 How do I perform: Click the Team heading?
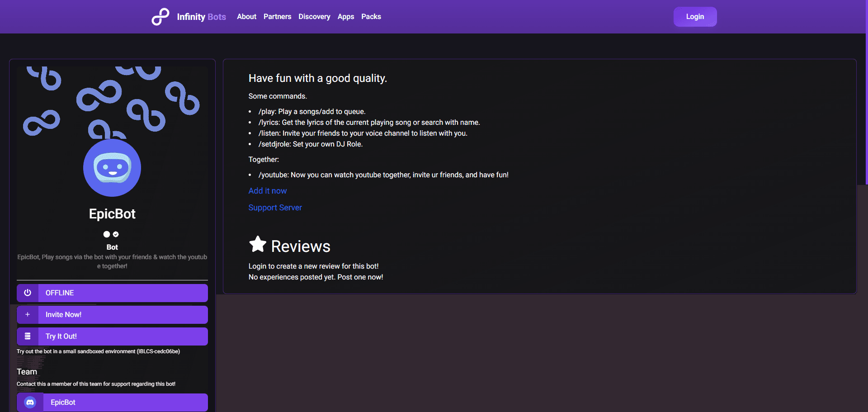click(27, 372)
